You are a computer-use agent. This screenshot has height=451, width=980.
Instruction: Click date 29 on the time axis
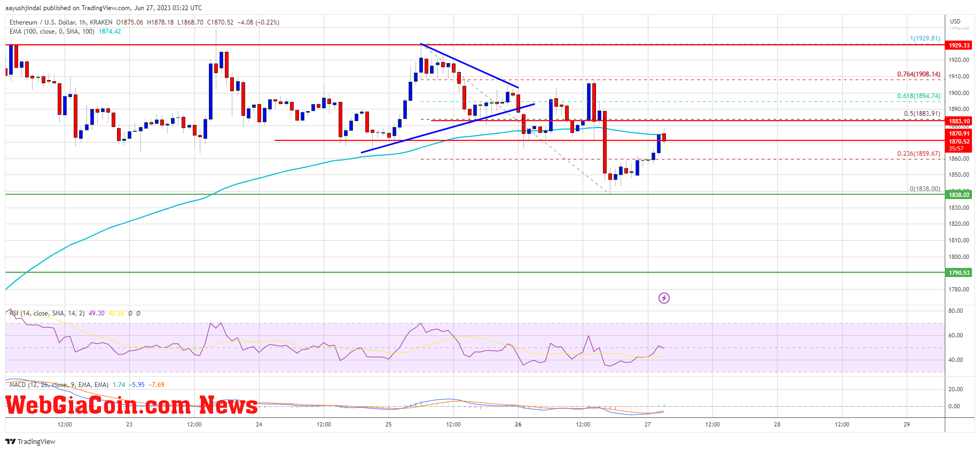pyautogui.click(x=907, y=424)
